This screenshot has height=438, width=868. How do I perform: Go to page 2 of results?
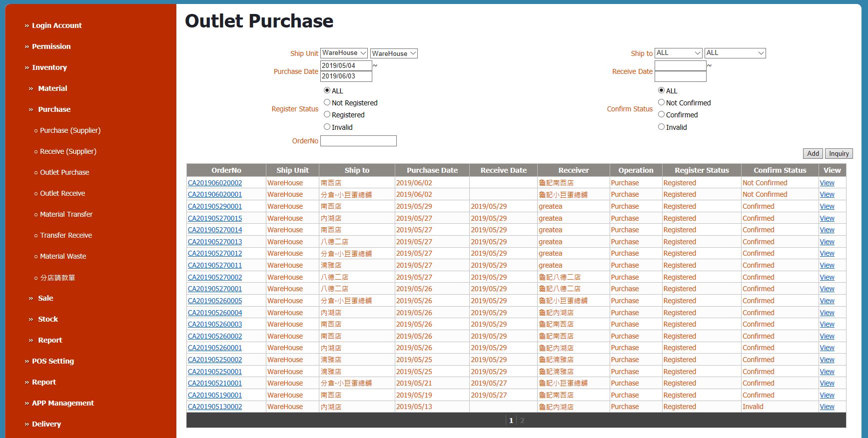coord(522,421)
